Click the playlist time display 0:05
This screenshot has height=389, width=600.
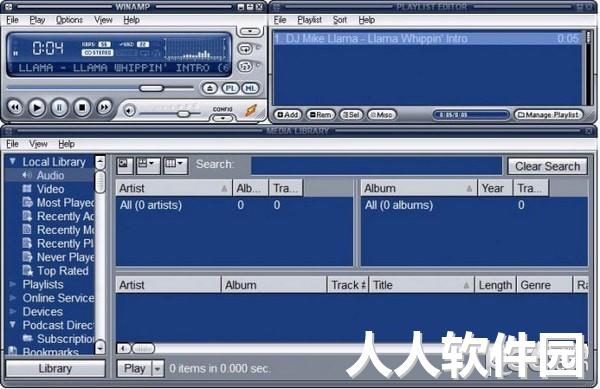tap(471, 115)
